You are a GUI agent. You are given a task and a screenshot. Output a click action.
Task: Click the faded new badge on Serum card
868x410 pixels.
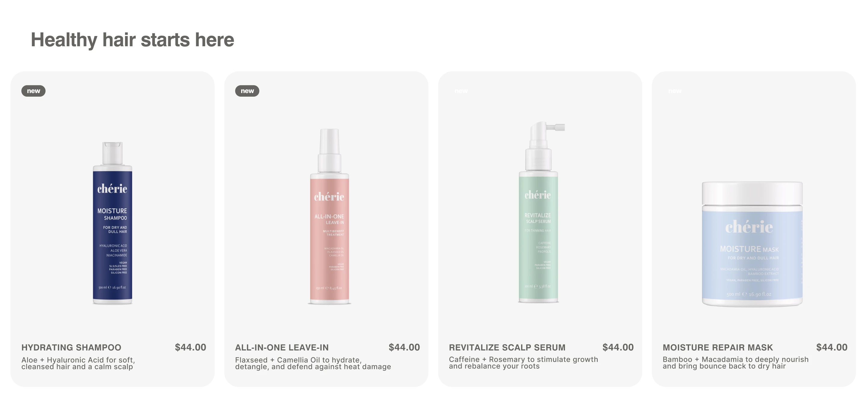[x=461, y=91]
